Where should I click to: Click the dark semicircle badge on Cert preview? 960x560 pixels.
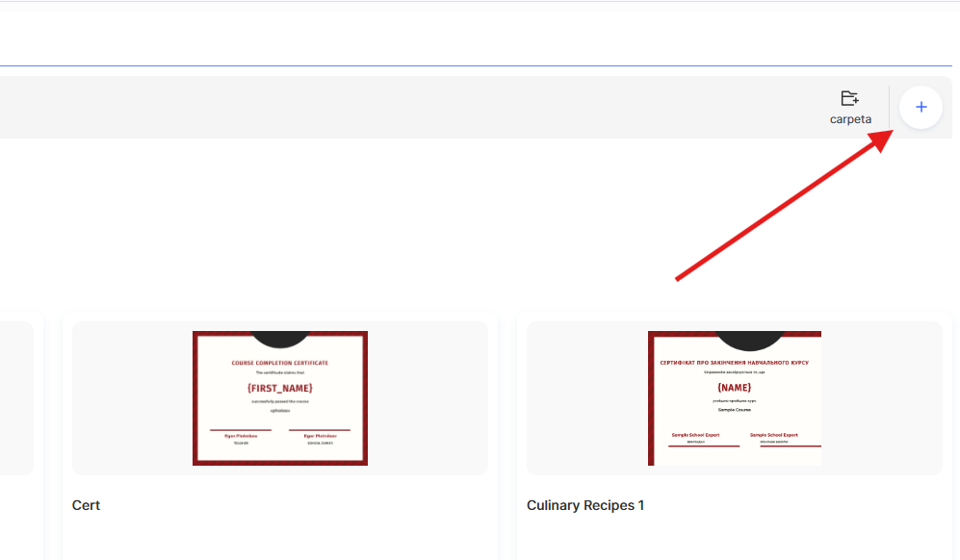[x=280, y=338]
